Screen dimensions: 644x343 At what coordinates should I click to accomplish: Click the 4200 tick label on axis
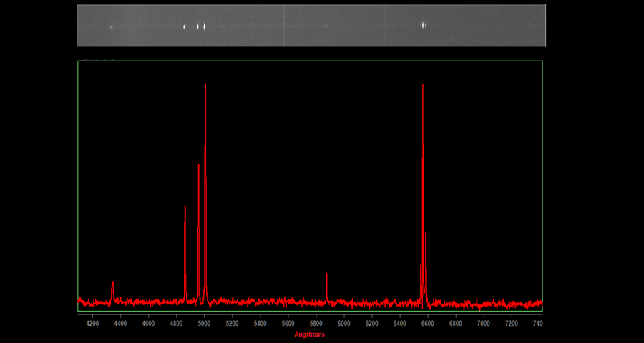pyautogui.click(x=92, y=323)
